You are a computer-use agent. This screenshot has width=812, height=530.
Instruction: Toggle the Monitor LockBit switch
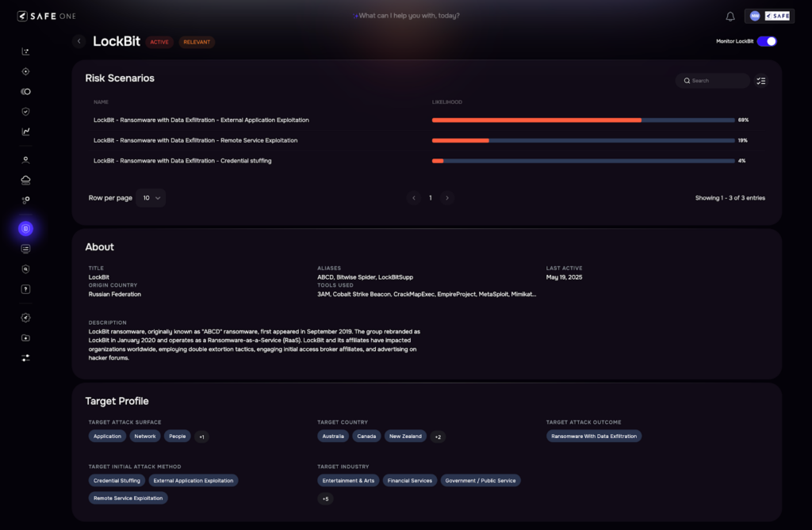(767, 41)
